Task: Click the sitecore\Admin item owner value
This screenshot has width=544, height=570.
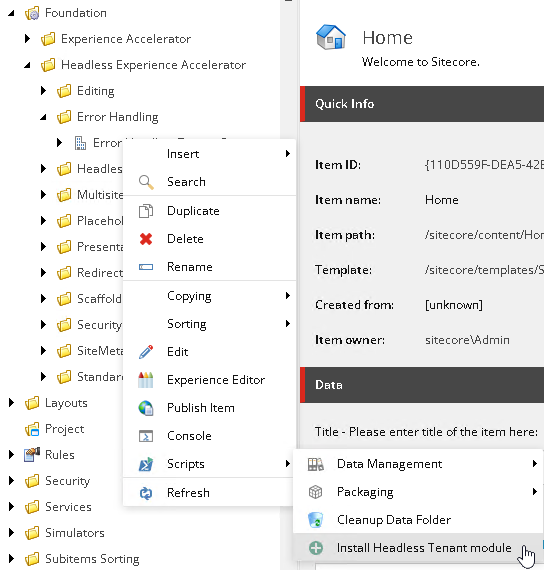Action: pyautogui.click(x=467, y=340)
